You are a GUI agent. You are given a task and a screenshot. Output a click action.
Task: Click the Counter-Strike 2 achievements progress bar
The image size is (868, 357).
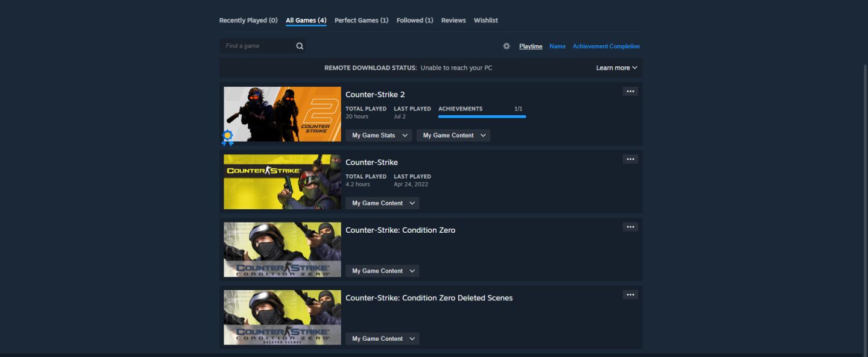click(x=482, y=116)
